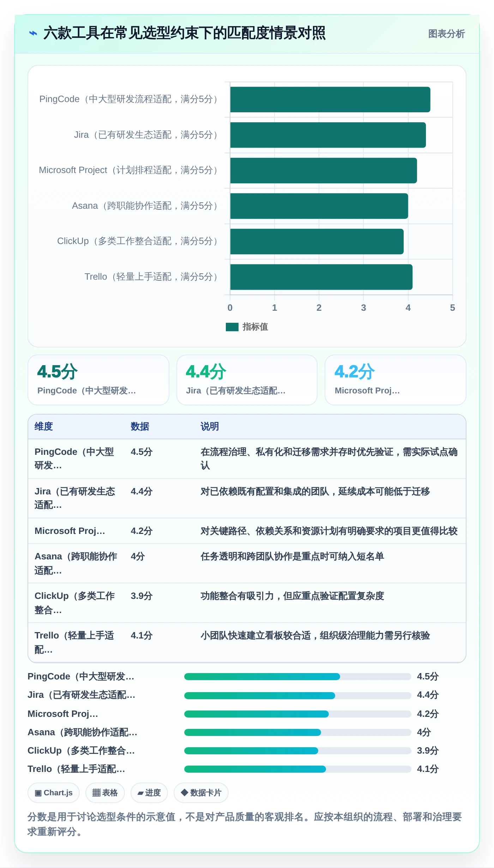Click the footnote text about 示意值

[245, 824]
